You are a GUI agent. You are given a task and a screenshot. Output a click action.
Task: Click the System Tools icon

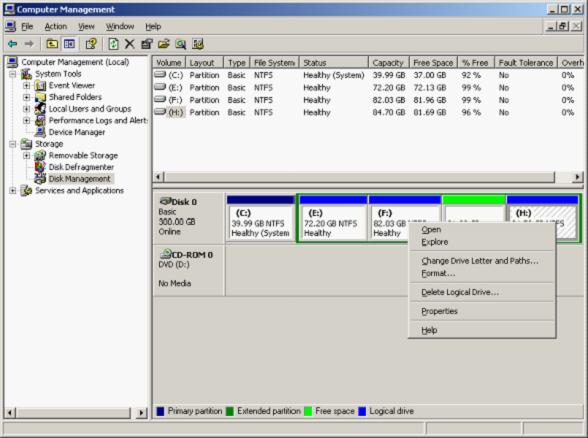(x=26, y=74)
